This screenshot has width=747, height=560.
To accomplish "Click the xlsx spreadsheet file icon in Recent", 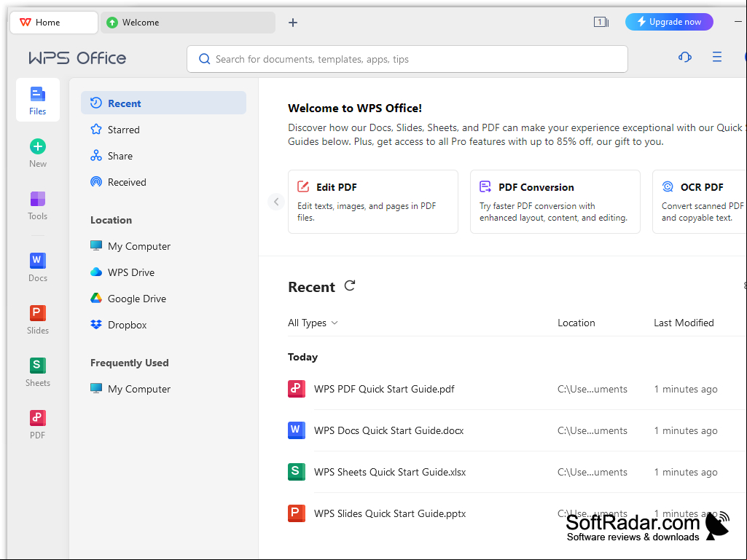I will (x=297, y=471).
